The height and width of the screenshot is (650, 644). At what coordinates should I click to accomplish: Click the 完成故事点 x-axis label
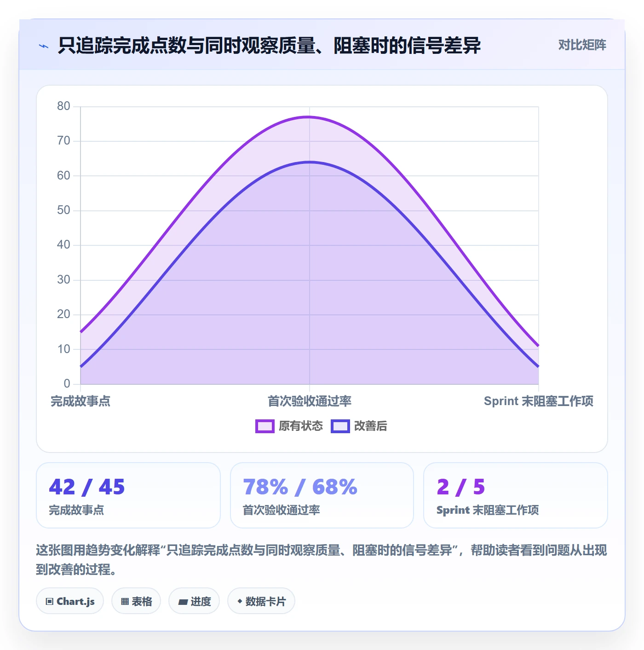coord(80,401)
